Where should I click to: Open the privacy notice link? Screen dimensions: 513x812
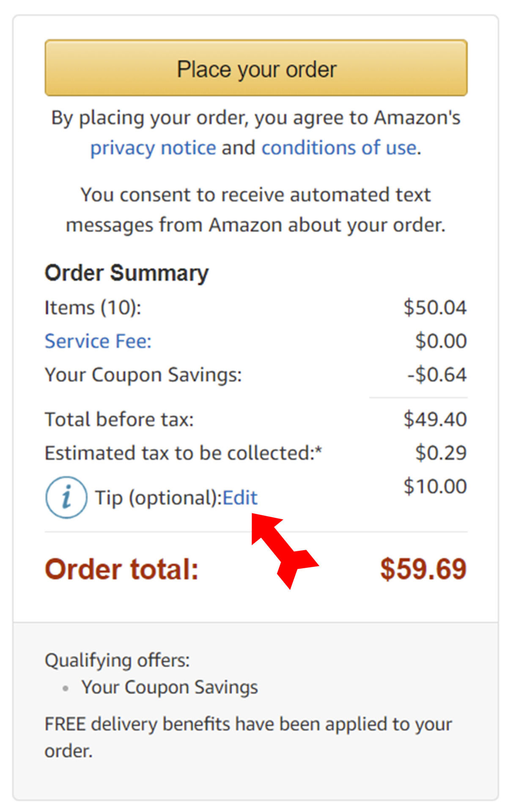click(x=153, y=148)
